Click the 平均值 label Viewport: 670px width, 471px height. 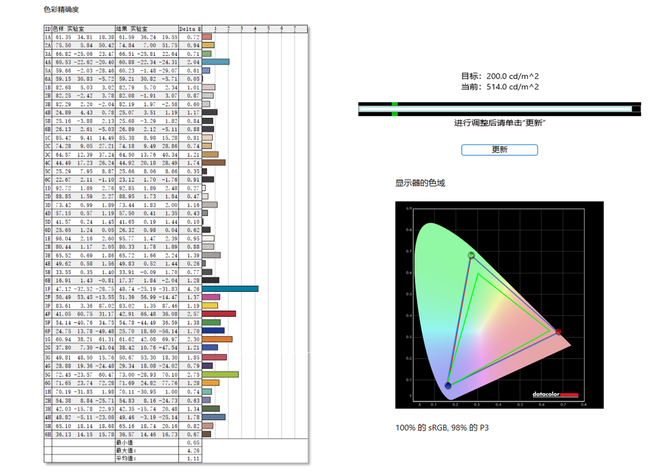click(x=126, y=459)
